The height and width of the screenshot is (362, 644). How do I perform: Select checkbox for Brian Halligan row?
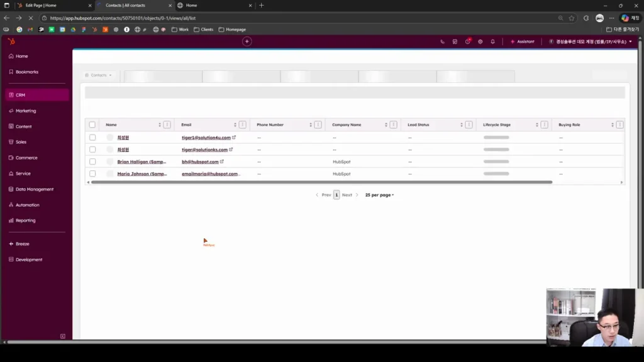(92, 162)
